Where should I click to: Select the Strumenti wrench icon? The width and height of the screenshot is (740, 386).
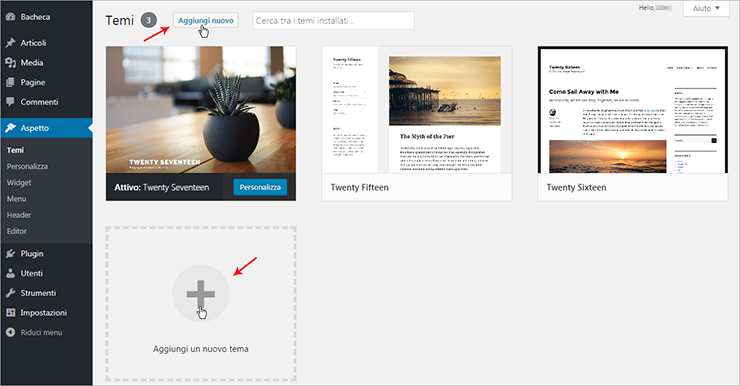coord(10,293)
